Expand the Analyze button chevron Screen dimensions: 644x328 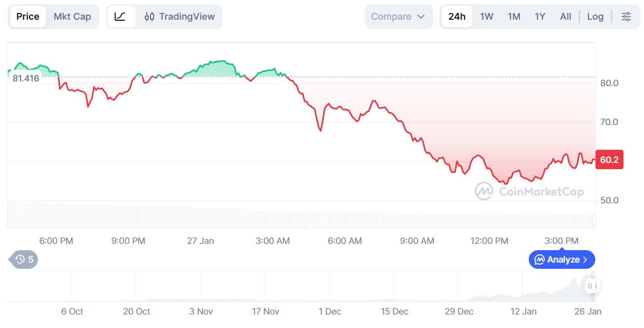[x=585, y=259]
